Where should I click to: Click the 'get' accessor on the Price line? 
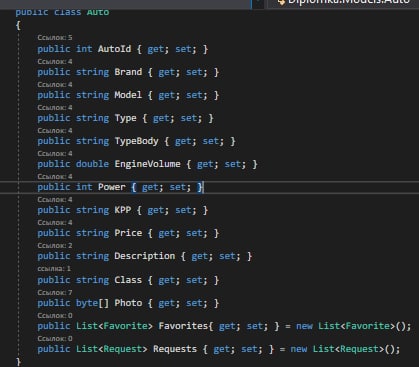coord(167,233)
